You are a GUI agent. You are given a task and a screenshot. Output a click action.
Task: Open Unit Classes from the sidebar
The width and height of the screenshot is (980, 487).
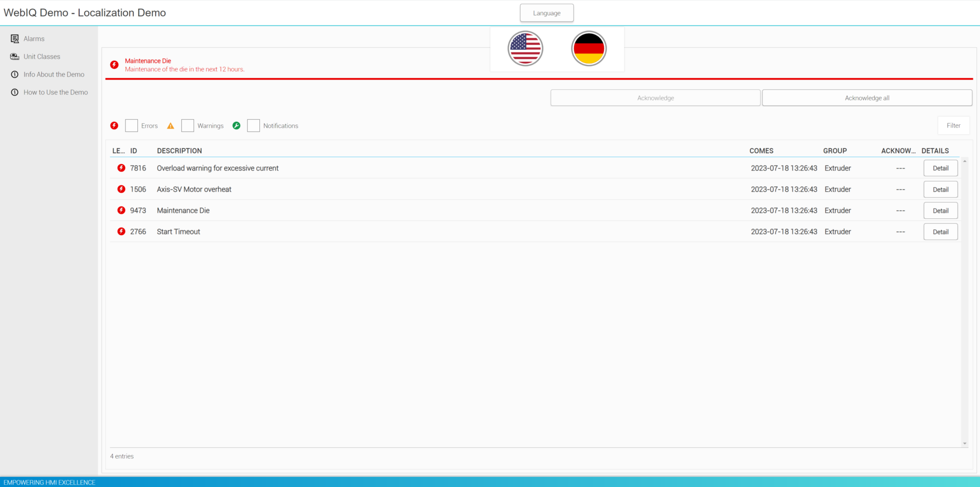coord(42,57)
